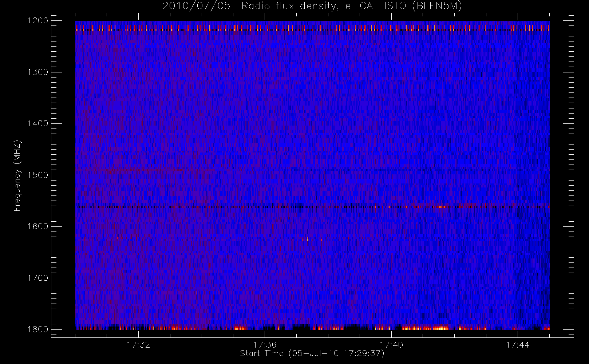Click the 1300 frequency tick label

38,72
